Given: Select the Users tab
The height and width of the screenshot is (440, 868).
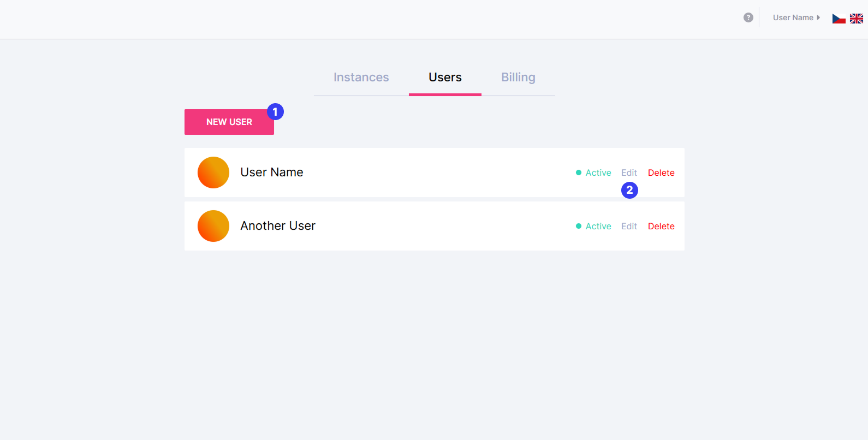Looking at the screenshot, I should (x=445, y=78).
